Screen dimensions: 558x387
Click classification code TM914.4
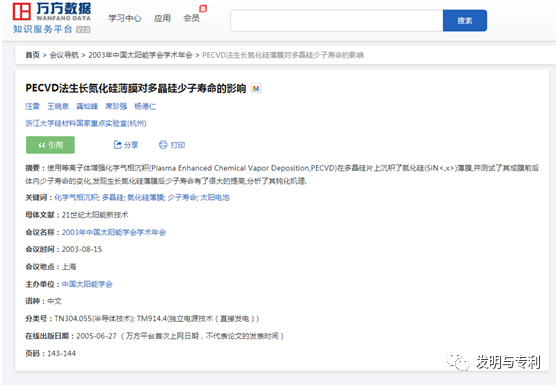click(152, 318)
